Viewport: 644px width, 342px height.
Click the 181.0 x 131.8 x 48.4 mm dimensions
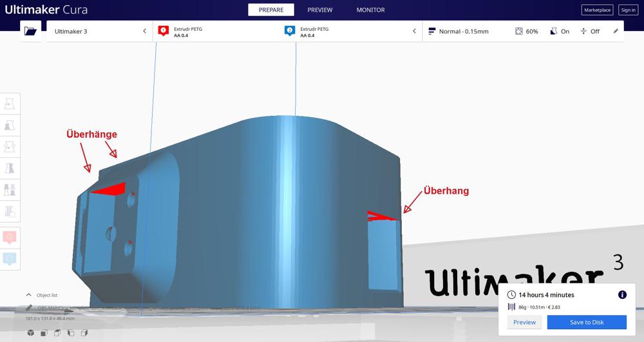tap(50, 319)
